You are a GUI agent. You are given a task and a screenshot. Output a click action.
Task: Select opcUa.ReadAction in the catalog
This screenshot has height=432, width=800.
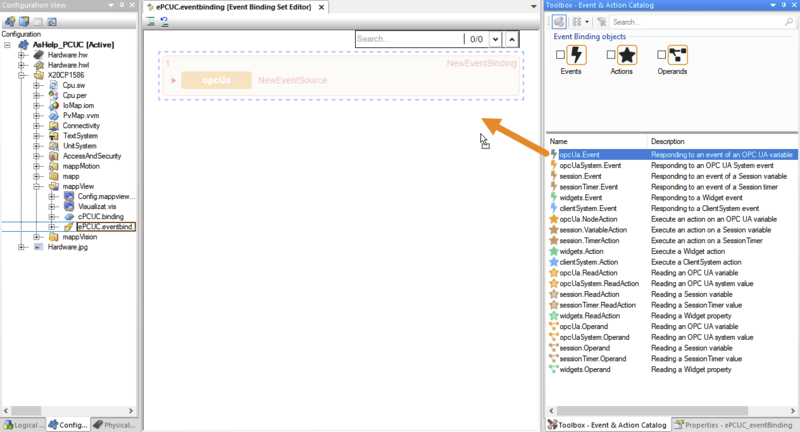tap(588, 273)
